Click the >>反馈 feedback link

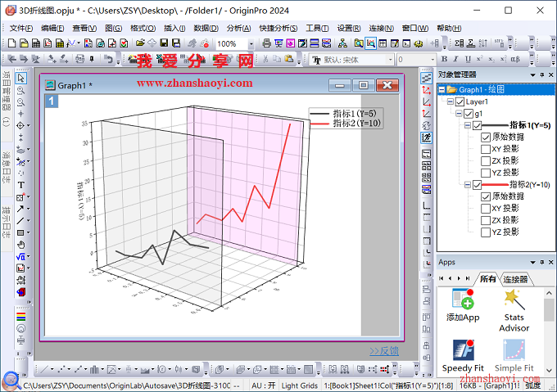384,351
